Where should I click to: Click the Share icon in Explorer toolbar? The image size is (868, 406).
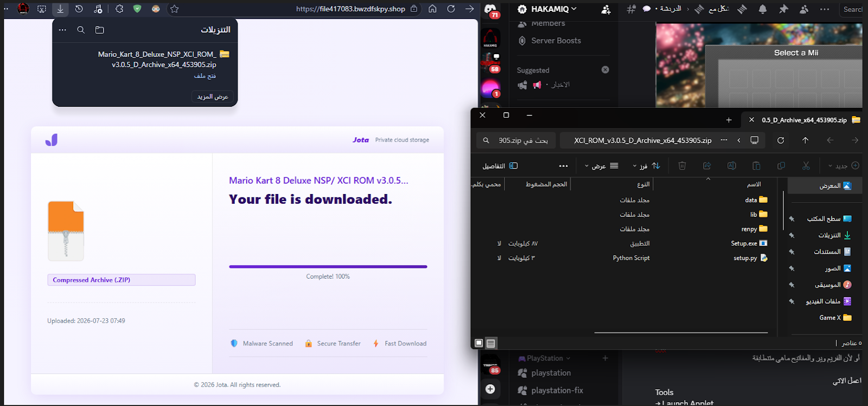[707, 166]
